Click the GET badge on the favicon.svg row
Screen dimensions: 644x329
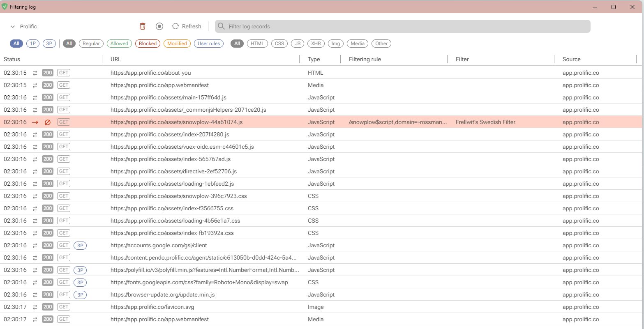tap(63, 307)
